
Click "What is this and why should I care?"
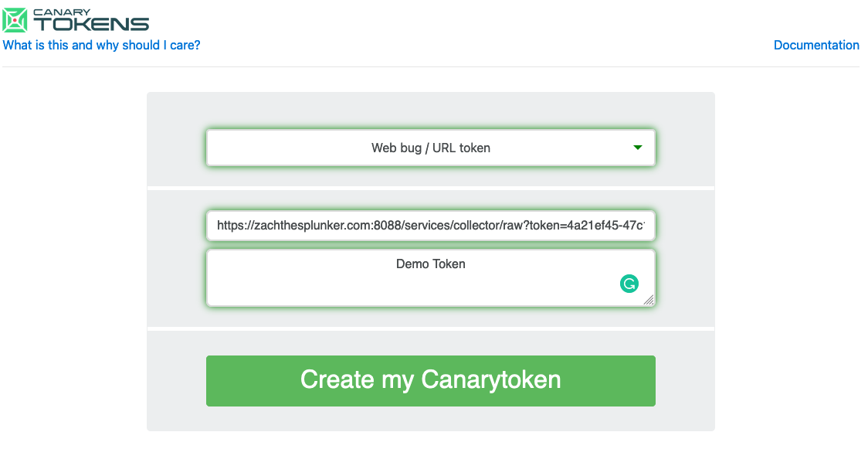[x=101, y=45]
